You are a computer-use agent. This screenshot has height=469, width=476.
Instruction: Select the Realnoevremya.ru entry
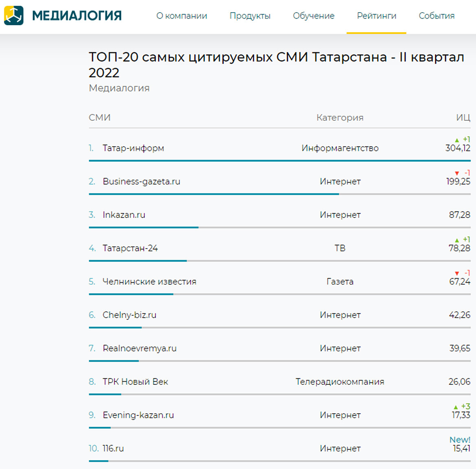pyautogui.click(x=140, y=348)
